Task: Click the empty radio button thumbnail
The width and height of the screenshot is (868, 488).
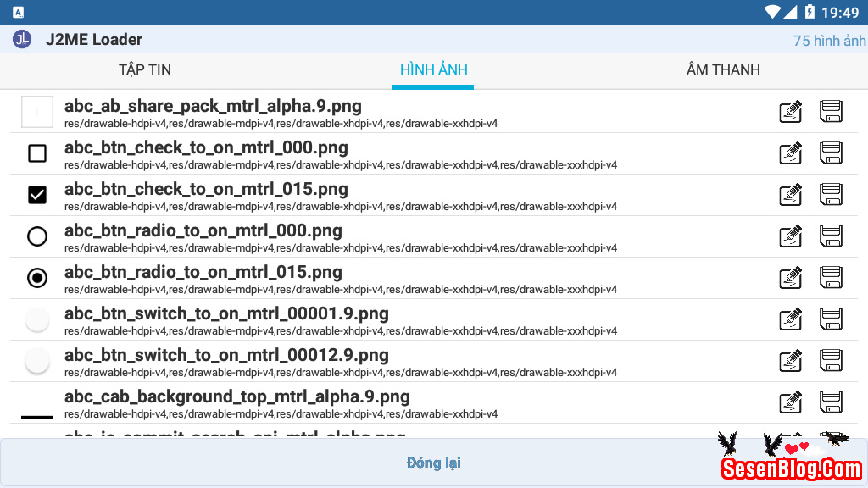Action: coord(37,236)
